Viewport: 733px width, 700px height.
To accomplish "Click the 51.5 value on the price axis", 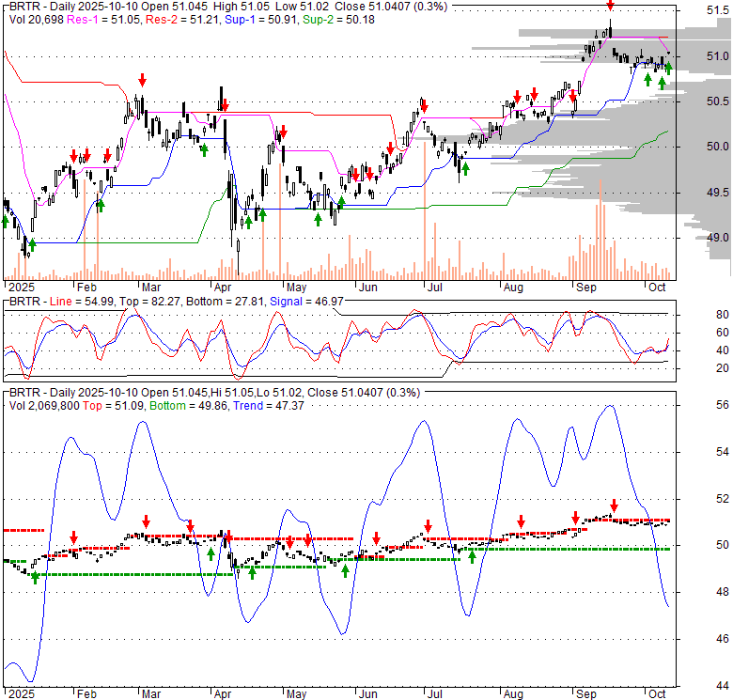I will 717,11.
